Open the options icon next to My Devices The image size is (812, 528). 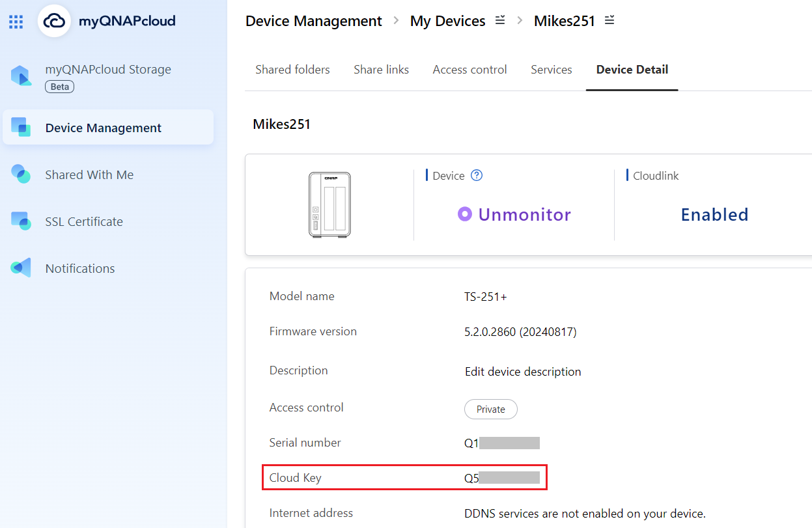tap(499, 20)
